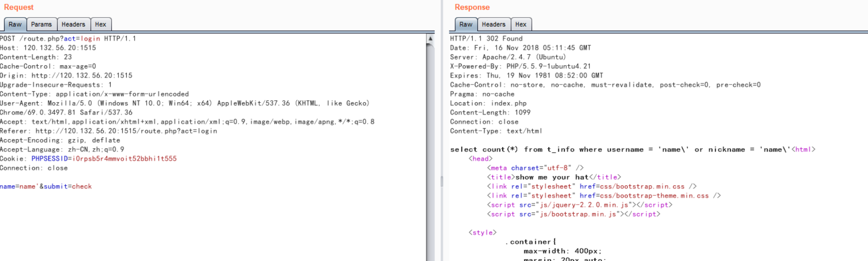
Task: Click the Location: index.php header
Action: 488,103
